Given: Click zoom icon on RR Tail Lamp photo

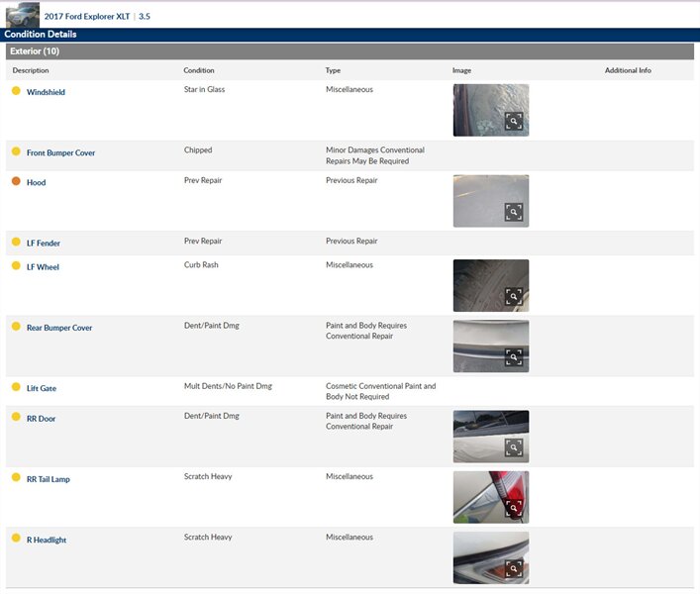Looking at the screenshot, I should point(513,508).
